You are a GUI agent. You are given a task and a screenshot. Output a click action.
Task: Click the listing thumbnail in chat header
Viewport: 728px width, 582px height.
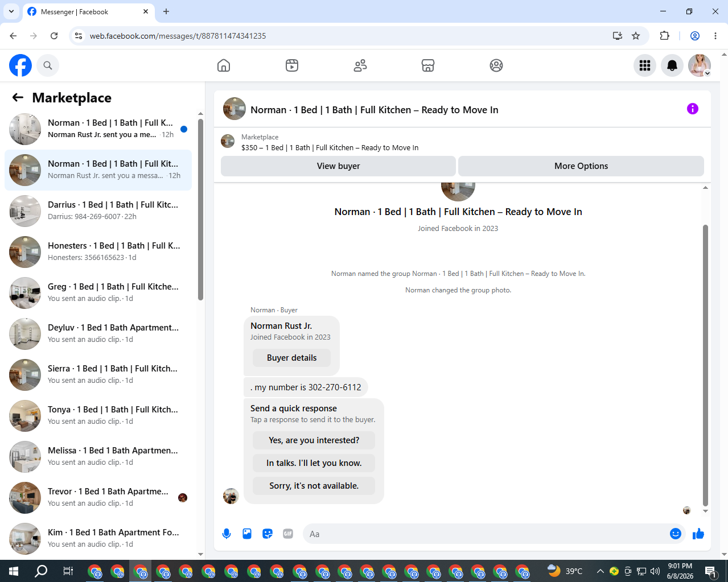(235, 109)
